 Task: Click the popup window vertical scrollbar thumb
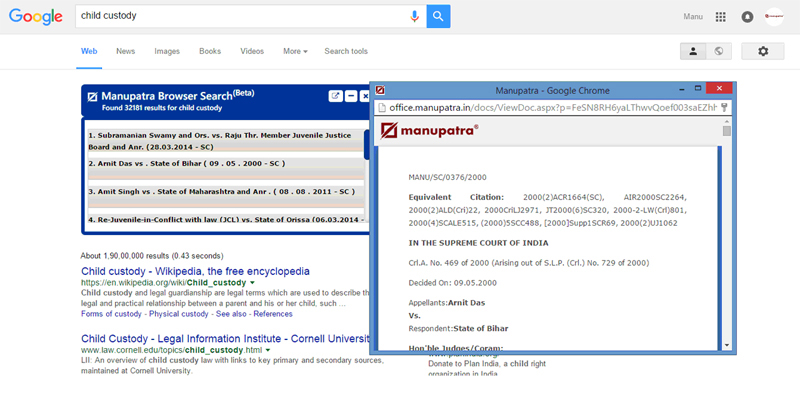pos(727,131)
